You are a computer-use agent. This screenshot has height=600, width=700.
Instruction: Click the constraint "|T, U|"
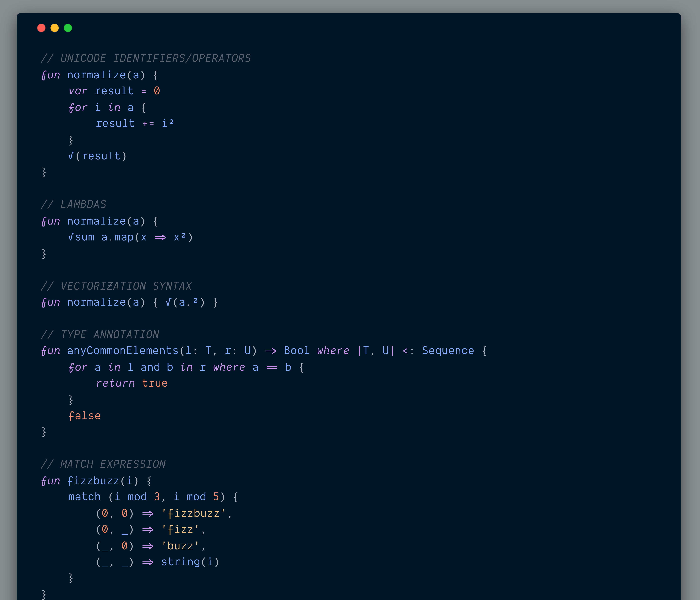point(376,351)
